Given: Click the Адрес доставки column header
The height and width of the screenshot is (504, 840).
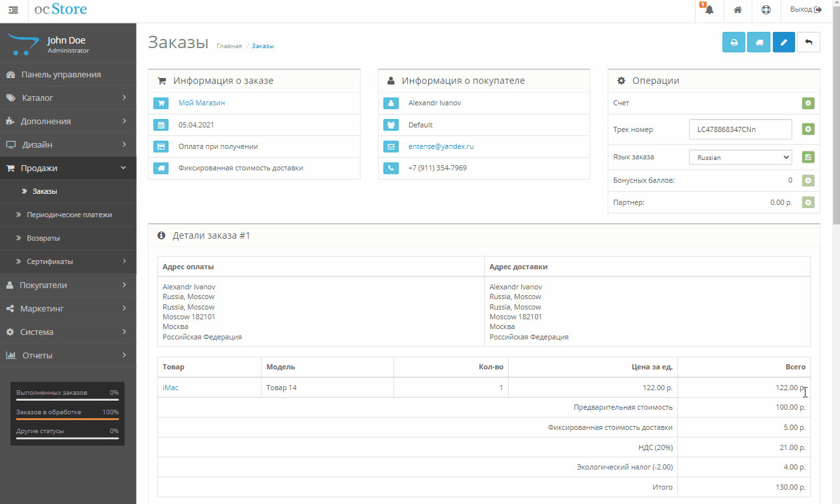Looking at the screenshot, I should pos(519,267).
